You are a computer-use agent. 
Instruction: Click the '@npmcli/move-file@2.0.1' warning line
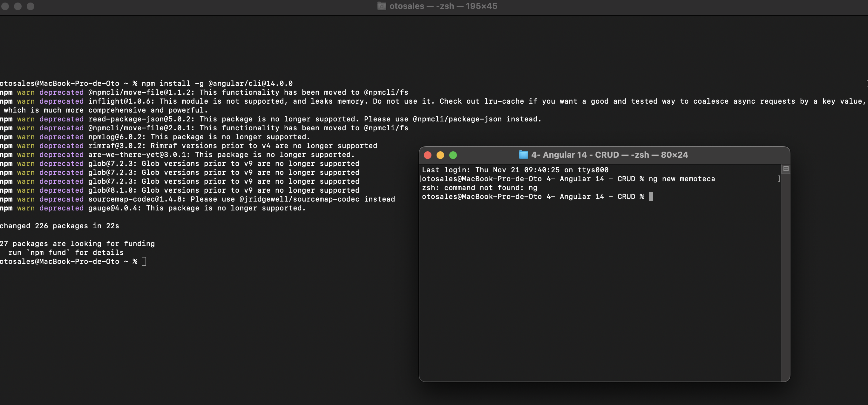[204, 128]
